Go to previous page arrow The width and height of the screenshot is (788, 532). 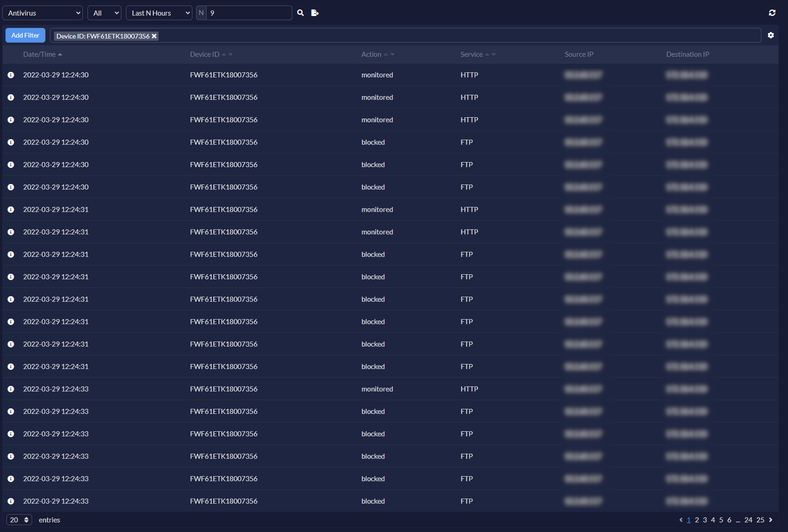[x=681, y=520]
